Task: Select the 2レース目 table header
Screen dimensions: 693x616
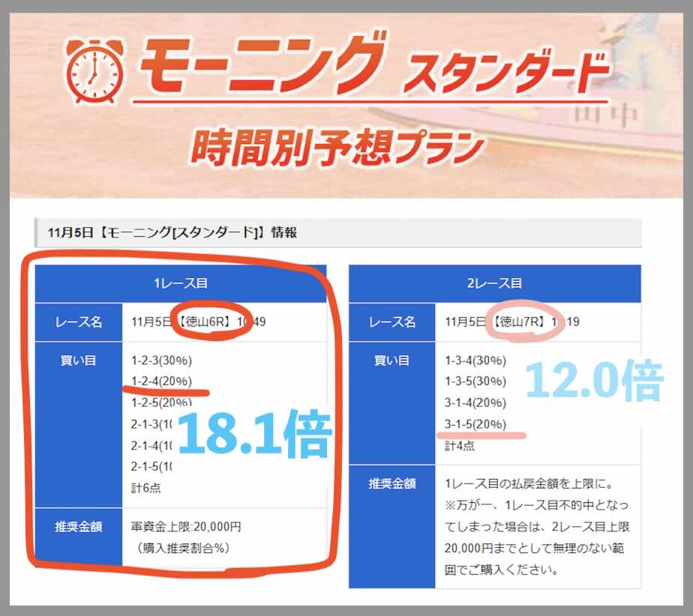Action: coord(495,283)
